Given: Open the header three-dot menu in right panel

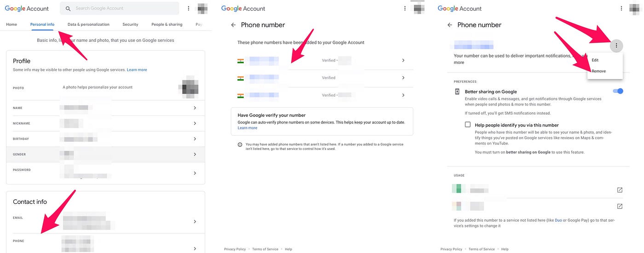Looking at the screenshot, I should pyautogui.click(x=621, y=8).
